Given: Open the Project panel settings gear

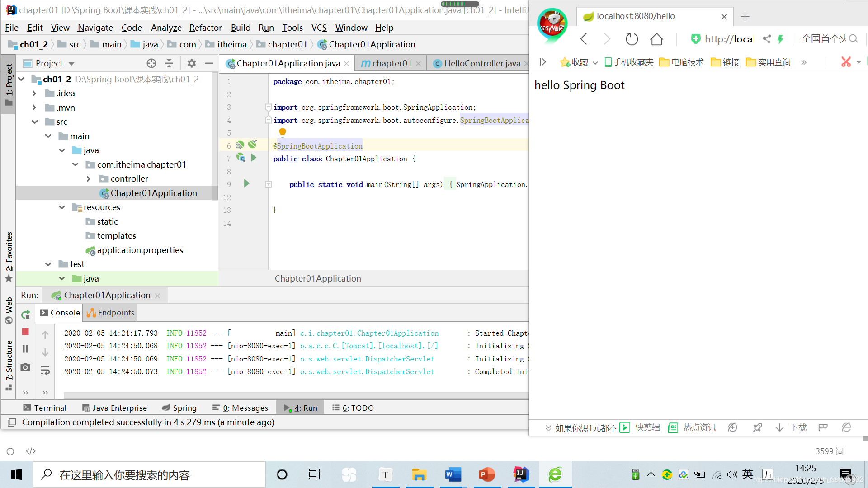Looking at the screenshot, I should coord(192,63).
